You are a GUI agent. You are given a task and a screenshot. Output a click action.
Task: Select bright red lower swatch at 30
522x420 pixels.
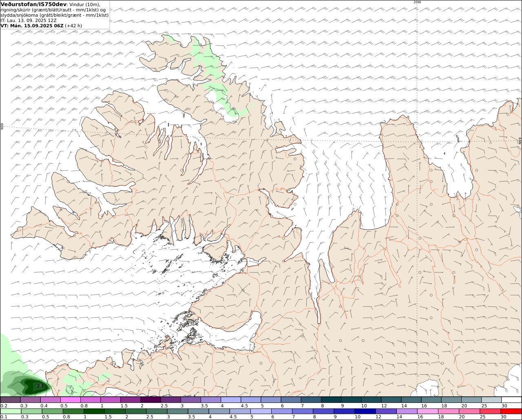coord(511,411)
